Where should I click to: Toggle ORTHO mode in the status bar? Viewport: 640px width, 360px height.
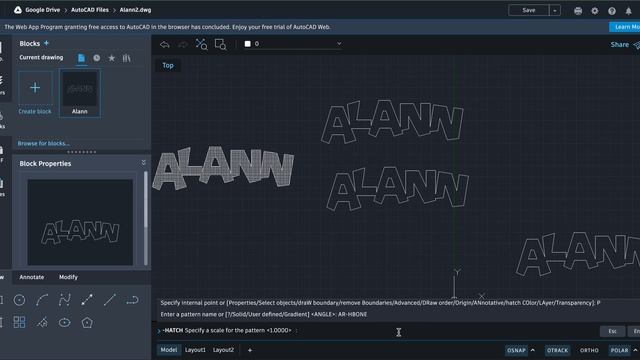pyautogui.click(x=589, y=350)
